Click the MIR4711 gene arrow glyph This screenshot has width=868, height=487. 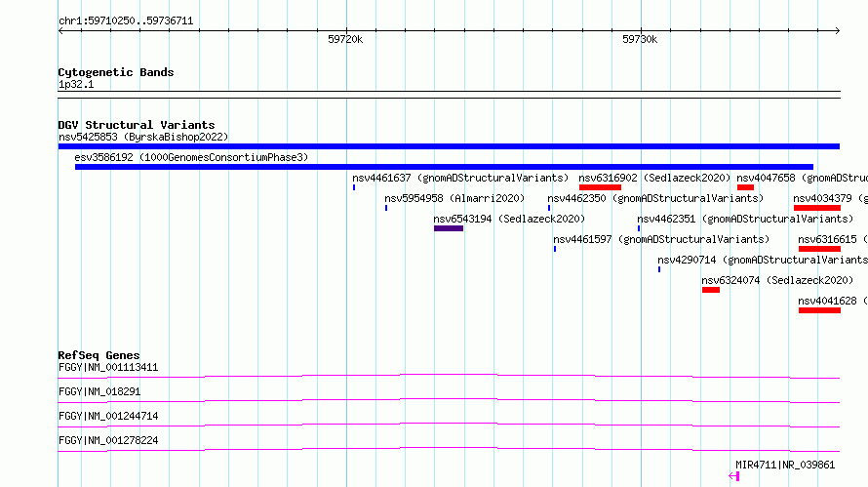(x=734, y=476)
